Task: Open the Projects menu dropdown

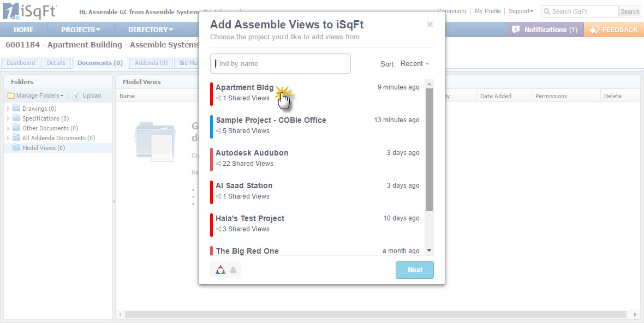Action: pos(81,29)
